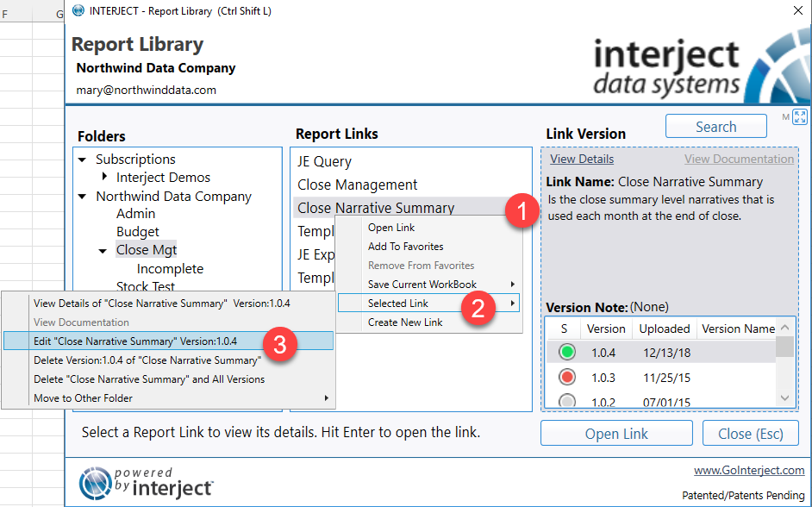Screen dimensions: 812x507
Task: Expand the Interject Demos folder
Action: [104, 177]
